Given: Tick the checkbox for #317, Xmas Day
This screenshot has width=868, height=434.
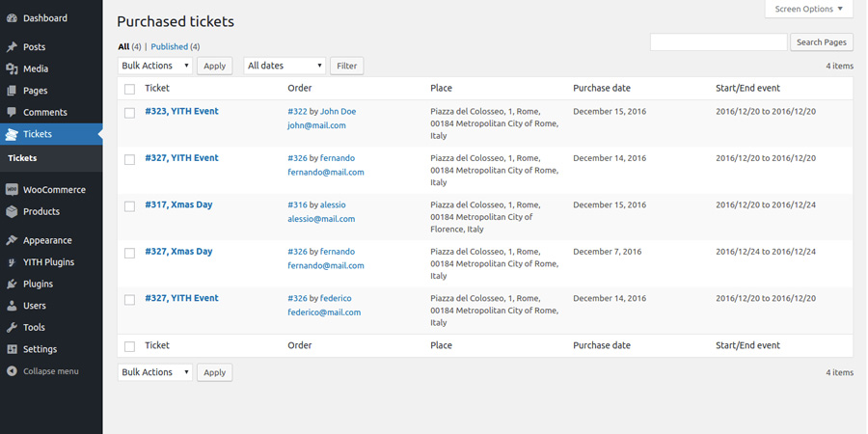Looking at the screenshot, I should 130,206.
